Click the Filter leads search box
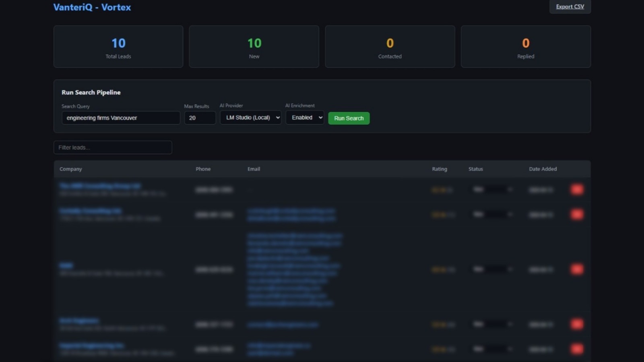Viewport: 644px width, 362px height. pyautogui.click(x=113, y=147)
